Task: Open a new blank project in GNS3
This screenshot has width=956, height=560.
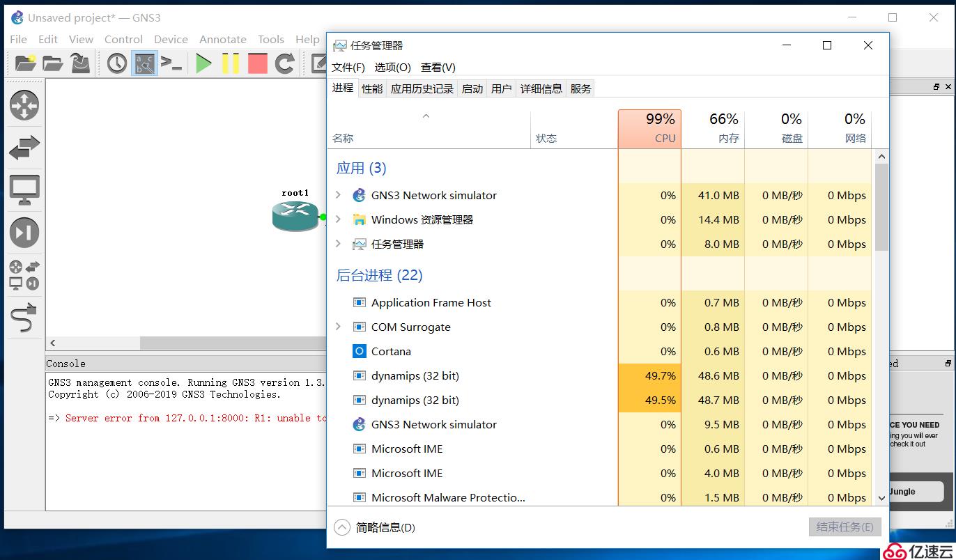Action: point(26,63)
